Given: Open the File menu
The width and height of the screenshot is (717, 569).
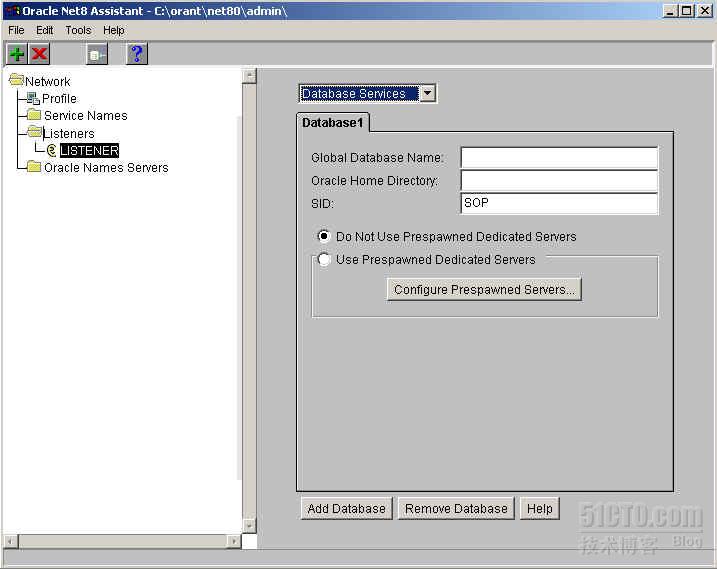Looking at the screenshot, I should (x=16, y=30).
